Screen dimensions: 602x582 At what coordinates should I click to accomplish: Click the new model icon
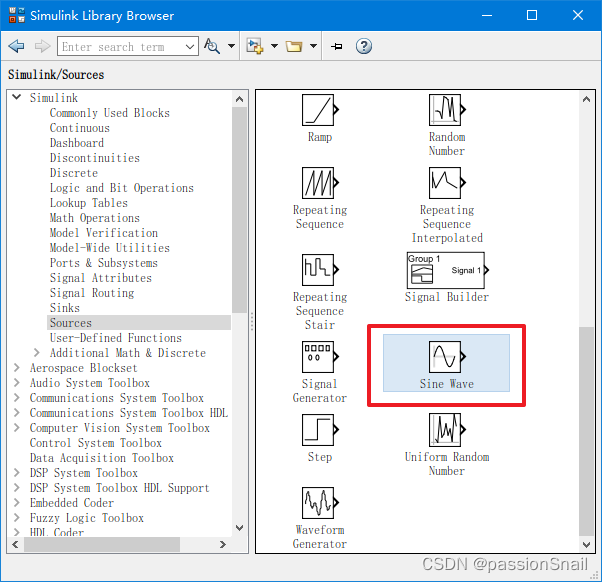pos(255,46)
